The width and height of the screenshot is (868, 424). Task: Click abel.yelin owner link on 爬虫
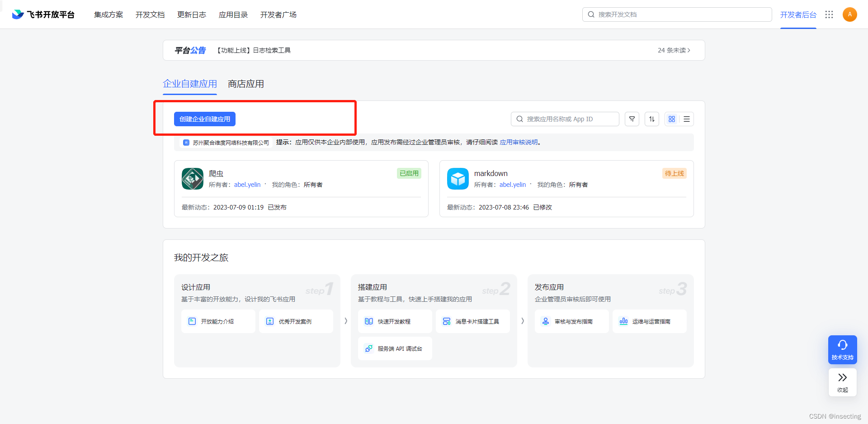click(247, 185)
